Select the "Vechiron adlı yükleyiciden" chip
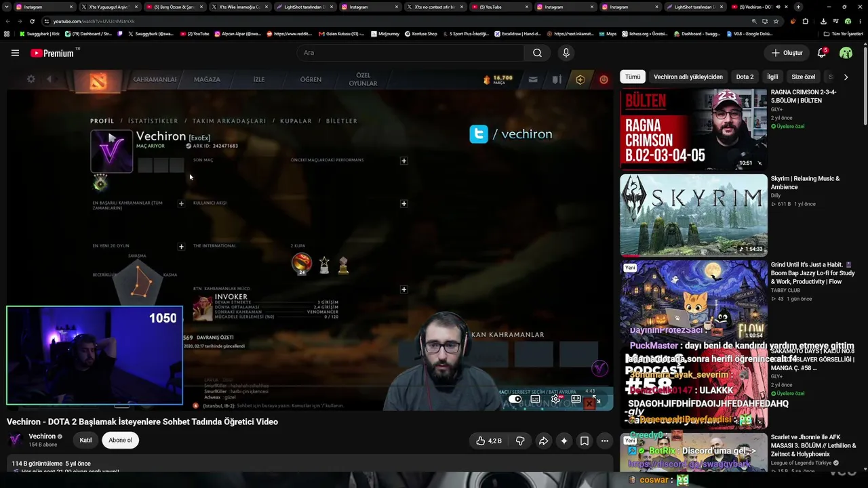This screenshot has width=868, height=488. tap(688, 77)
